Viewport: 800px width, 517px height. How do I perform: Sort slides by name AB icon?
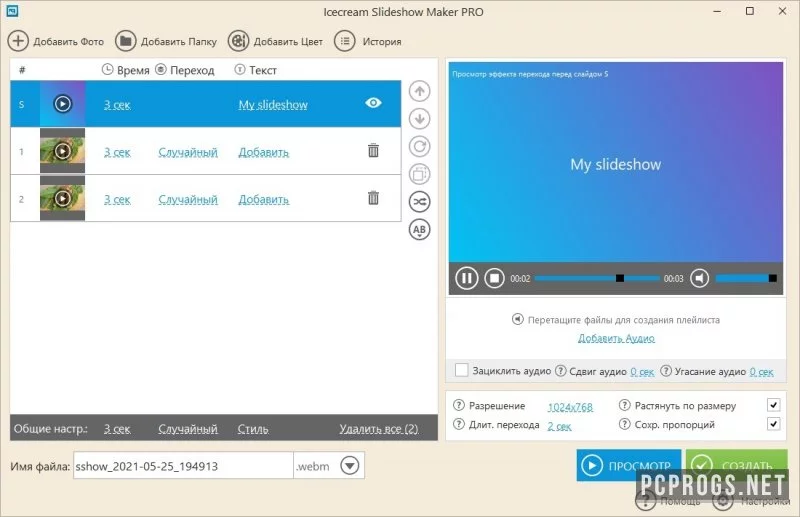click(419, 229)
